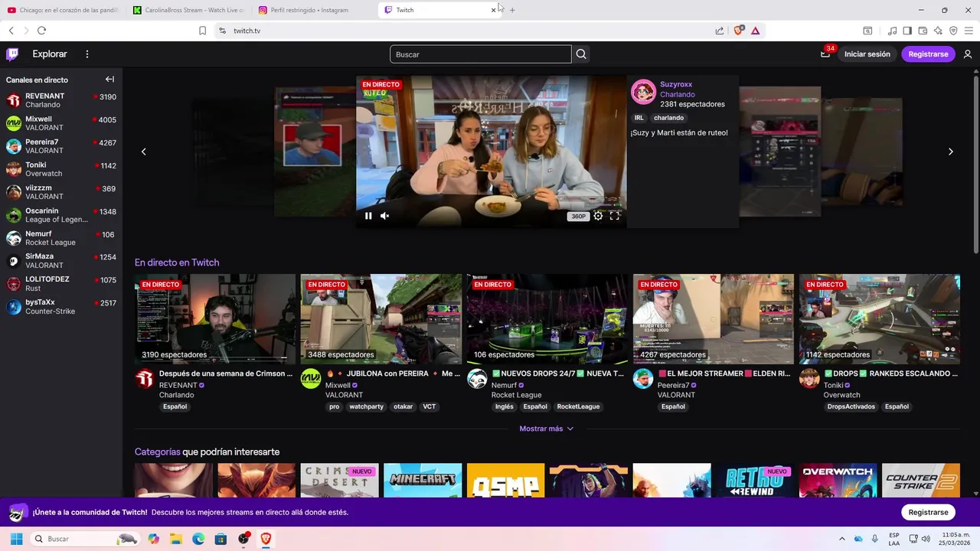Open the notifications inbox showing 34
Image resolution: width=980 pixels, height=551 pixels.
[x=825, y=54]
